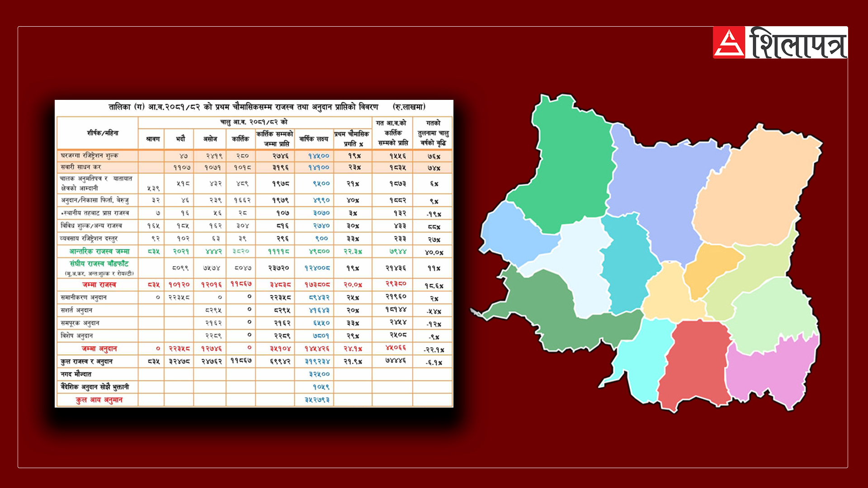Click the 'वार्षिक लक्ष्य' column header
The height and width of the screenshot is (488, 868).
(x=314, y=139)
